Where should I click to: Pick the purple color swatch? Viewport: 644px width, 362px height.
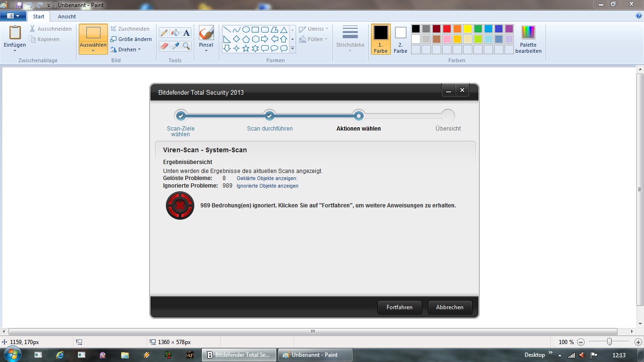(x=509, y=29)
